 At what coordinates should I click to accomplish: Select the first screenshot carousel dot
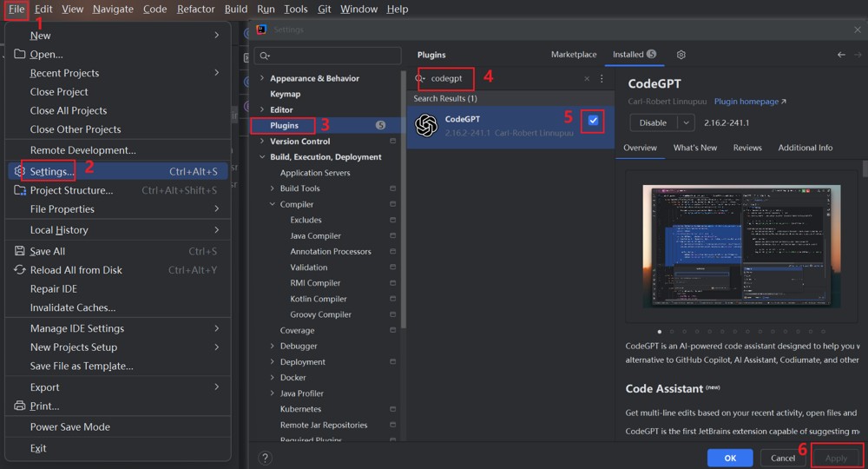tap(660, 332)
